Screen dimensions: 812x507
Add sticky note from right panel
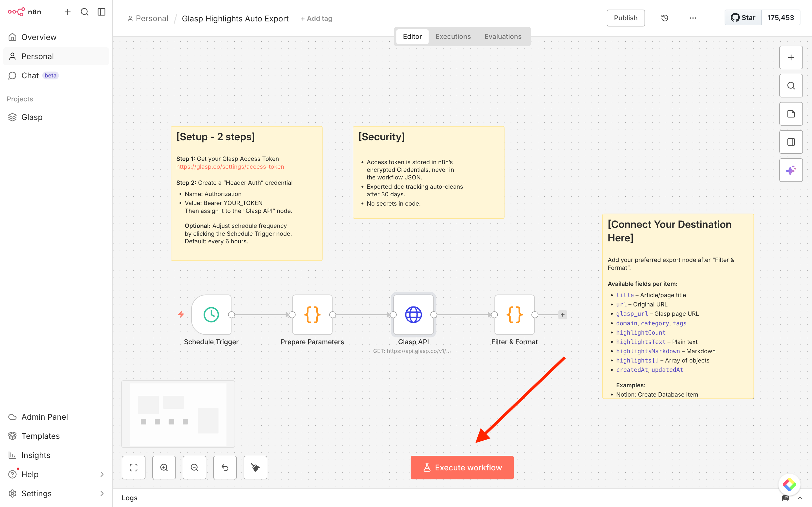click(x=791, y=114)
